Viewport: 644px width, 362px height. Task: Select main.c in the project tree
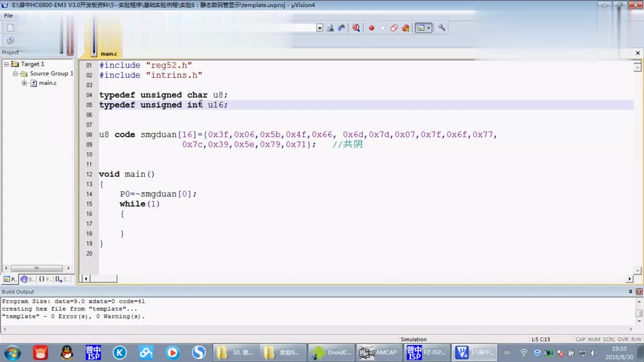48,83
